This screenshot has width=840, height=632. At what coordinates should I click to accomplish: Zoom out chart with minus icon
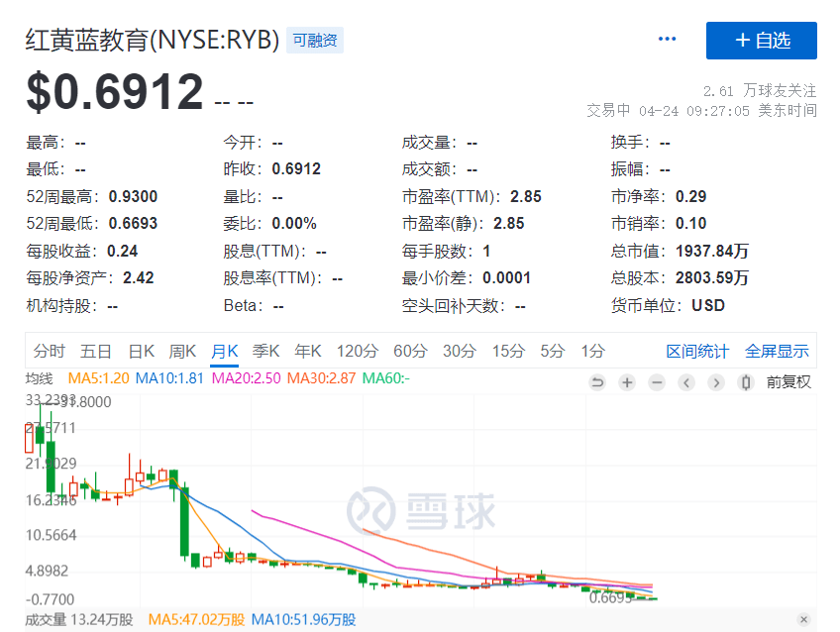click(x=657, y=382)
